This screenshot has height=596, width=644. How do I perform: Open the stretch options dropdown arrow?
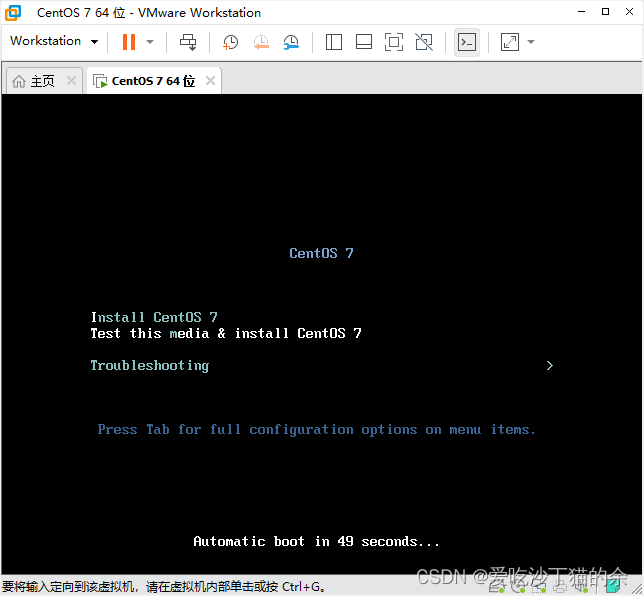tap(531, 41)
